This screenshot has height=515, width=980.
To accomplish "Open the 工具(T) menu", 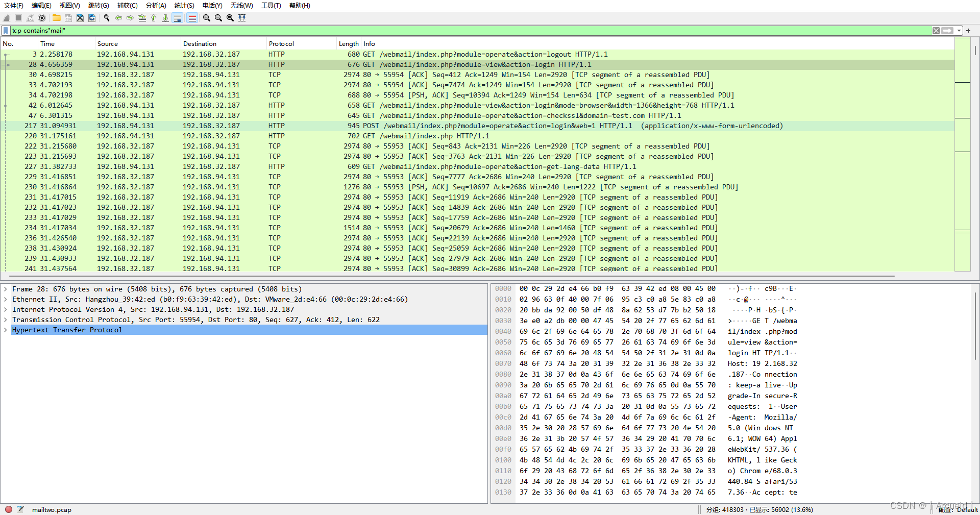I will [271, 6].
